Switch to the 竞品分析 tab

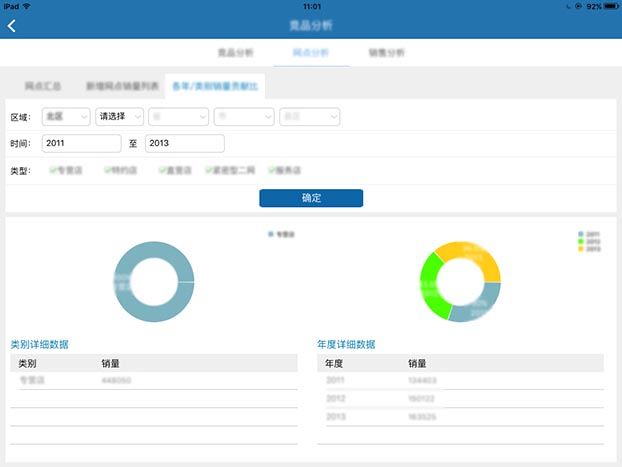(235, 52)
